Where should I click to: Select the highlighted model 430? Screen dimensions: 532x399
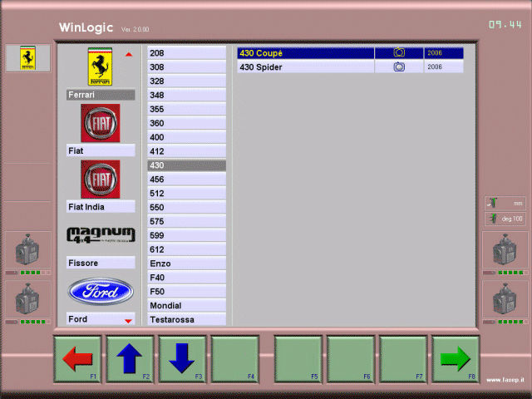pyautogui.click(x=186, y=165)
